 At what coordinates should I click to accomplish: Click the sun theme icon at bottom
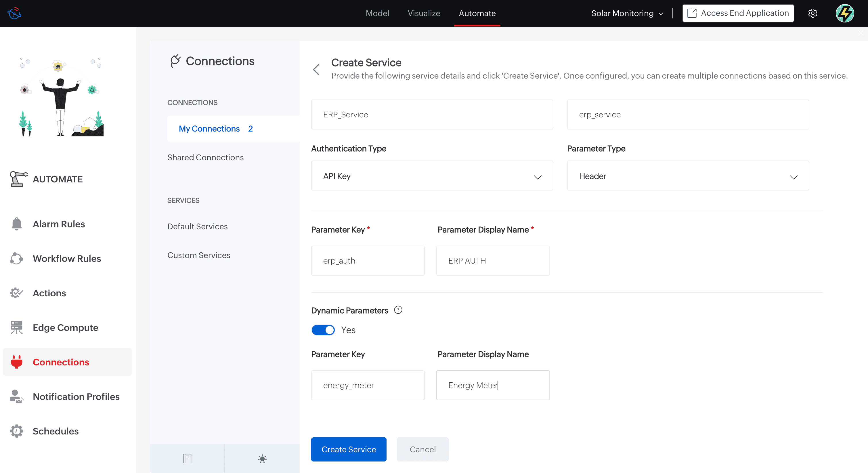pyautogui.click(x=262, y=458)
